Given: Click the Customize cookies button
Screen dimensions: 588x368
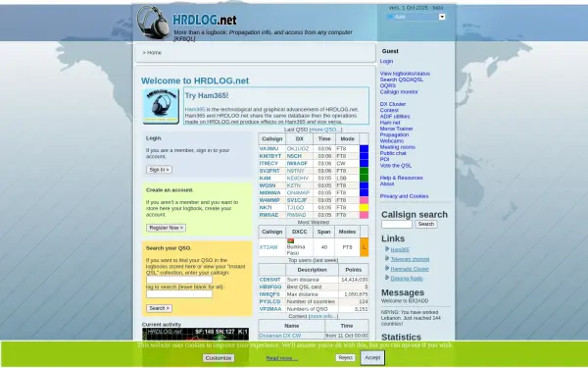Looking at the screenshot, I should pyautogui.click(x=219, y=358).
